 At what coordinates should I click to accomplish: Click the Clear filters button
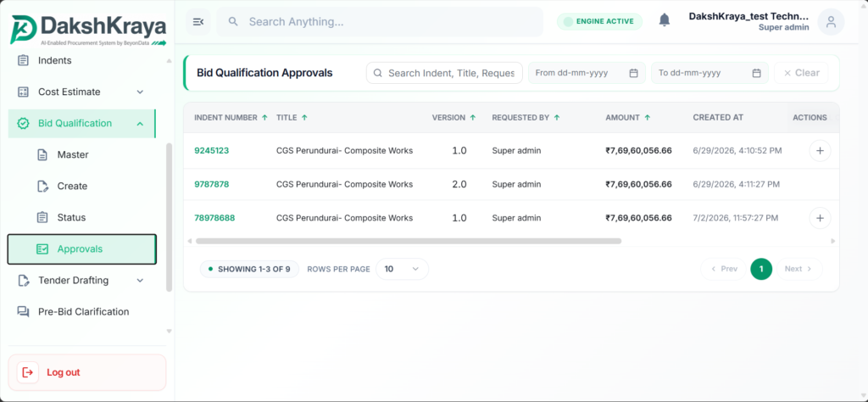[x=801, y=73]
